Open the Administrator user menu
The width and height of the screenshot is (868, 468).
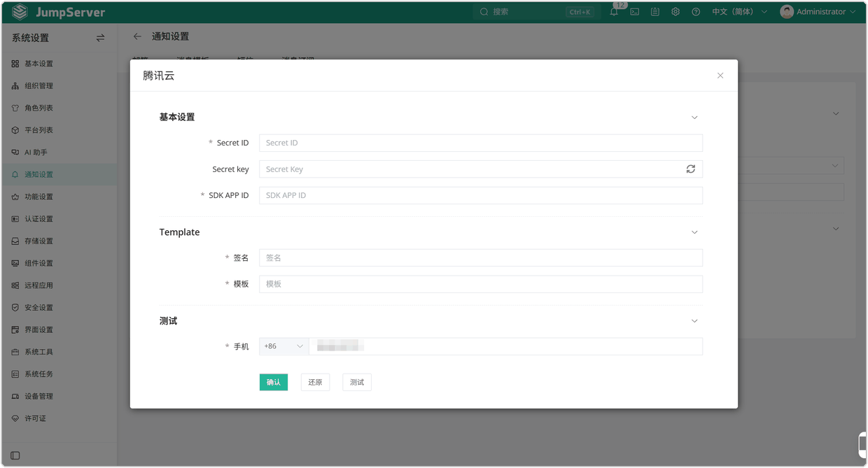pos(818,12)
